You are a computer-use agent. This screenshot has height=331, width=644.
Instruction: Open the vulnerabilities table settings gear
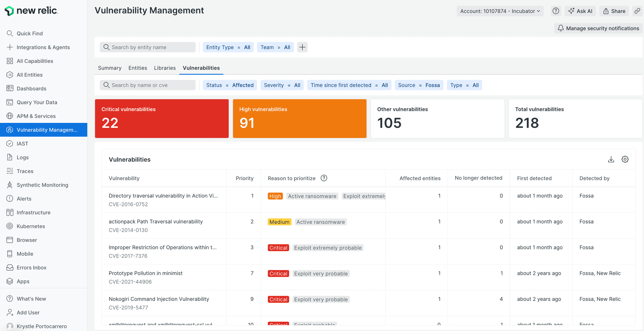[625, 159]
